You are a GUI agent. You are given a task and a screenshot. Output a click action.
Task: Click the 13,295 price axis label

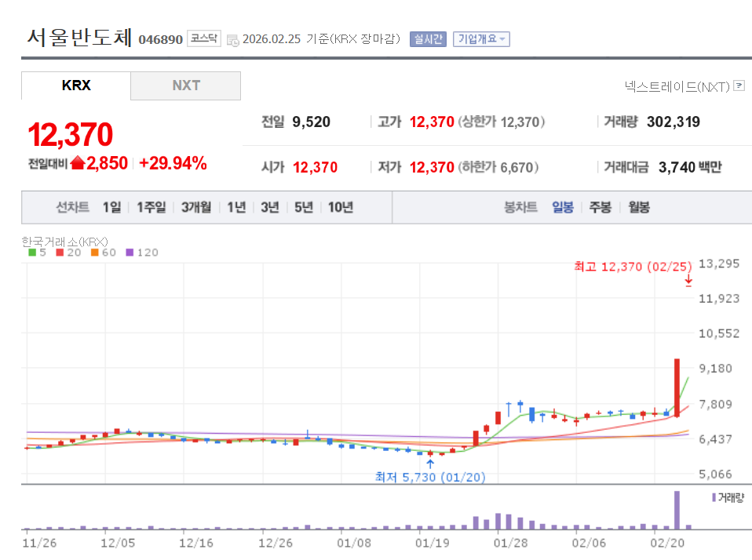pos(718,264)
